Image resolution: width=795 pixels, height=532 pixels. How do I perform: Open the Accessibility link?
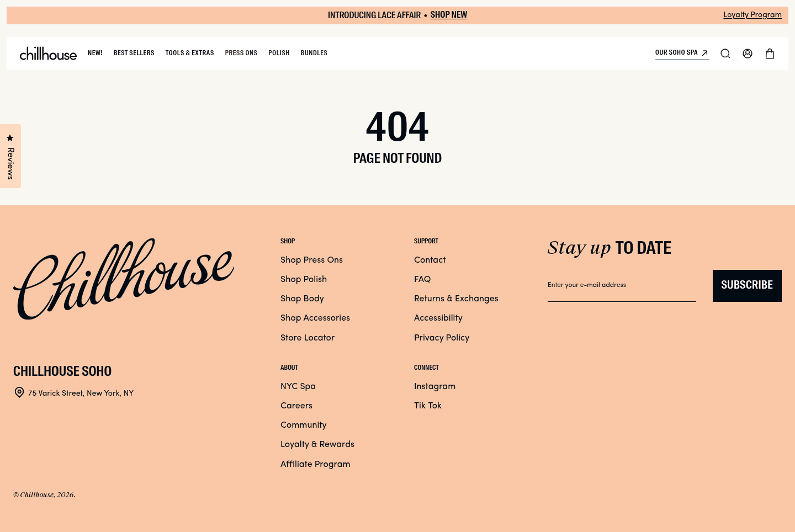pos(438,318)
